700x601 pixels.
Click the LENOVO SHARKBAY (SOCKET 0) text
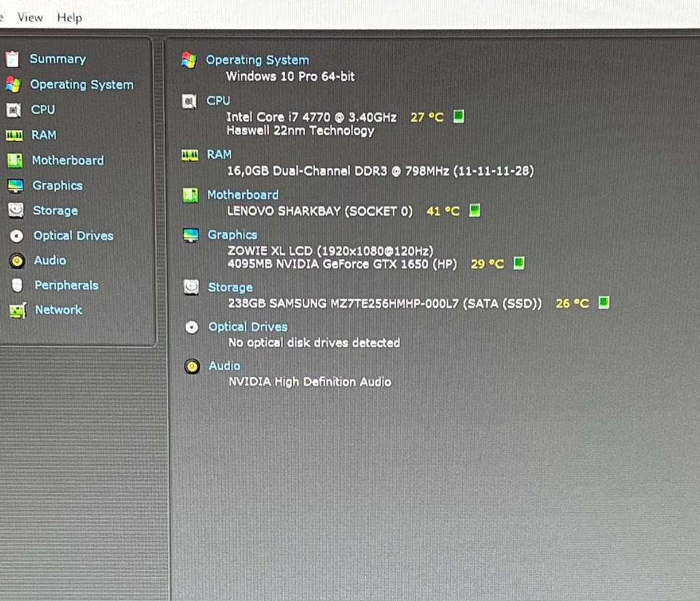[320, 211]
